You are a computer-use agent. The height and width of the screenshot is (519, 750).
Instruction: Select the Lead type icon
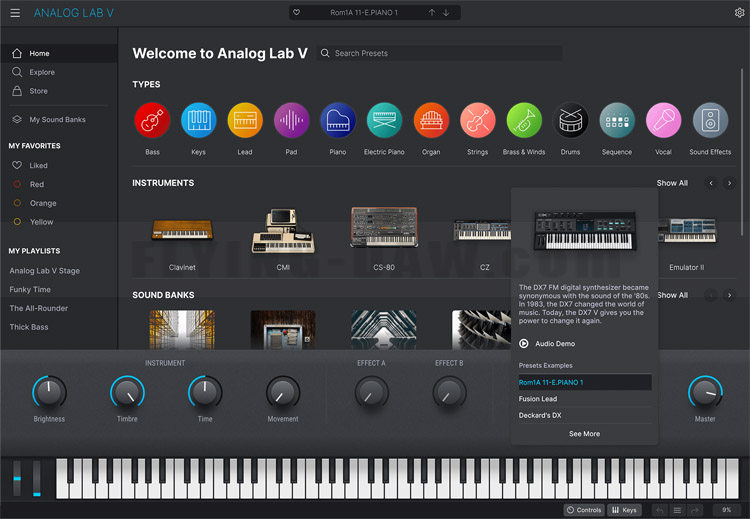pos(245,120)
